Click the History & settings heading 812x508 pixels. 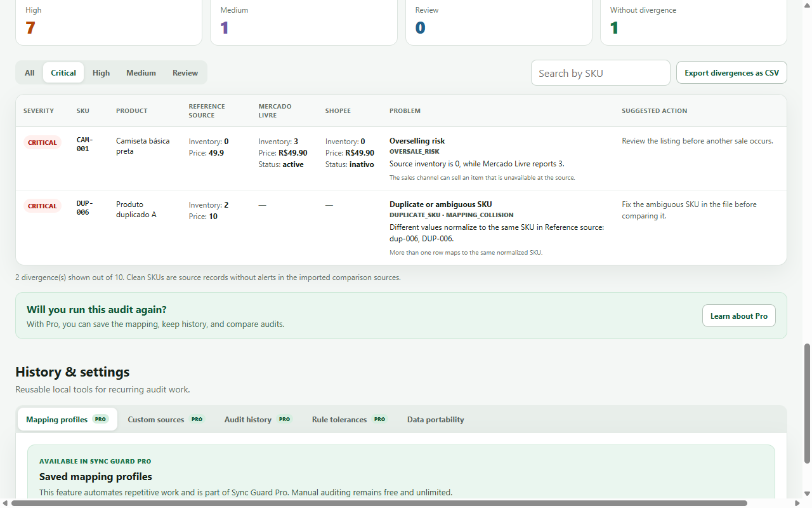point(72,372)
